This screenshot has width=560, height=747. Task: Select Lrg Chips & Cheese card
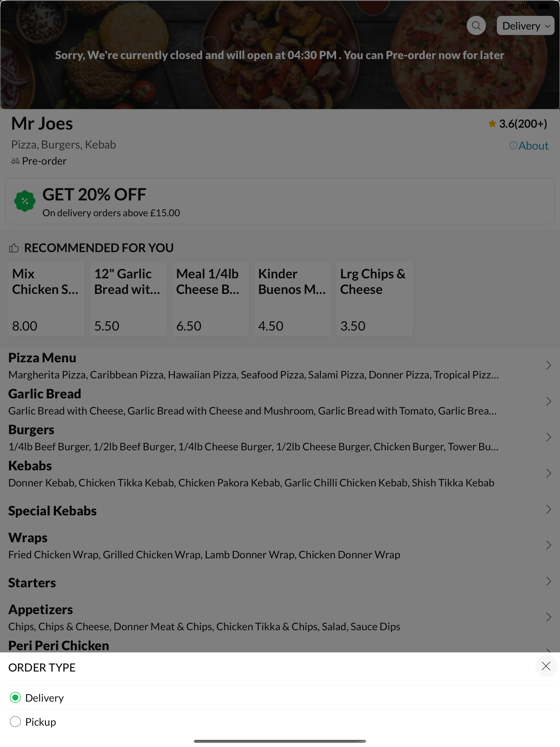pos(374,299)
